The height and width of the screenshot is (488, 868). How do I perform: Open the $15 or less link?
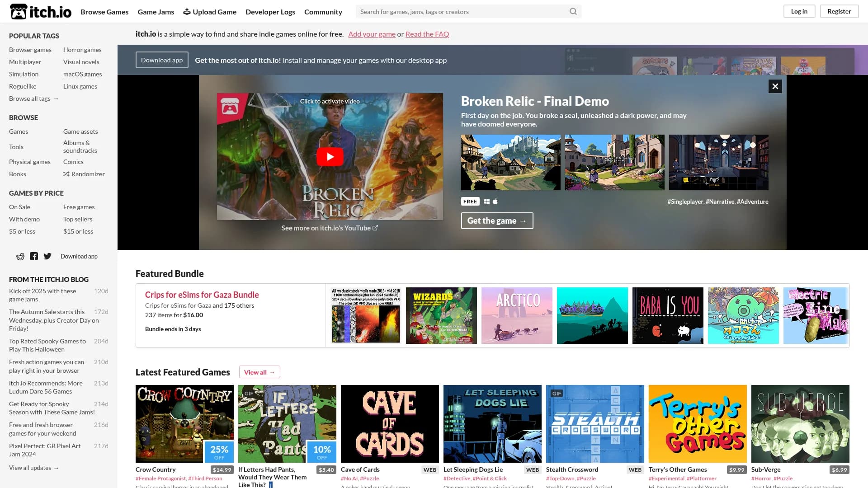[x=78, y=231]
